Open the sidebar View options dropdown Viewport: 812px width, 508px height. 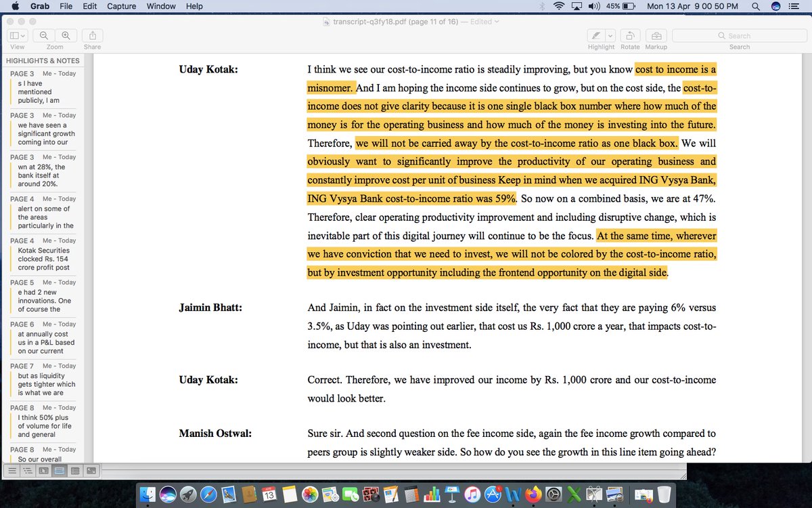click(18, 35)
